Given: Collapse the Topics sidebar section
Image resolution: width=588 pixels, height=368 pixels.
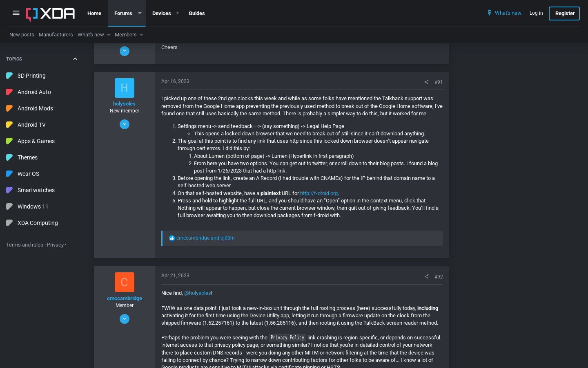Looking at the screenshot, I should click(75, 59).
